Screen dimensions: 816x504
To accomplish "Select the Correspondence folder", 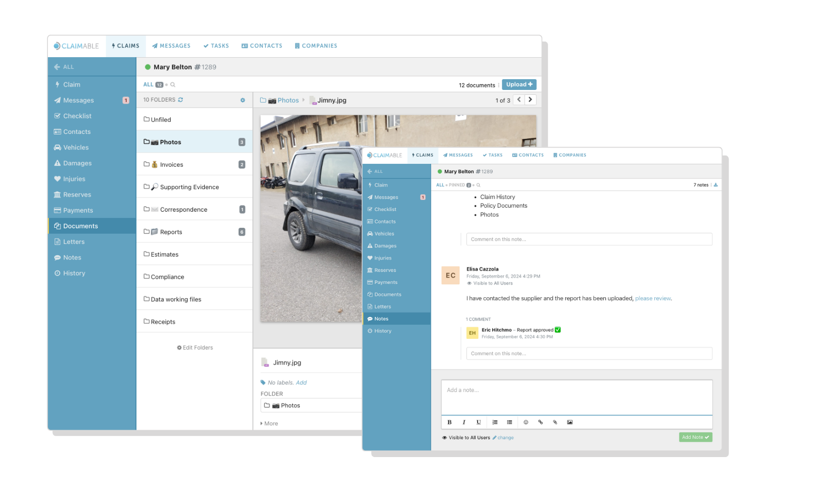I will (195, 209).
